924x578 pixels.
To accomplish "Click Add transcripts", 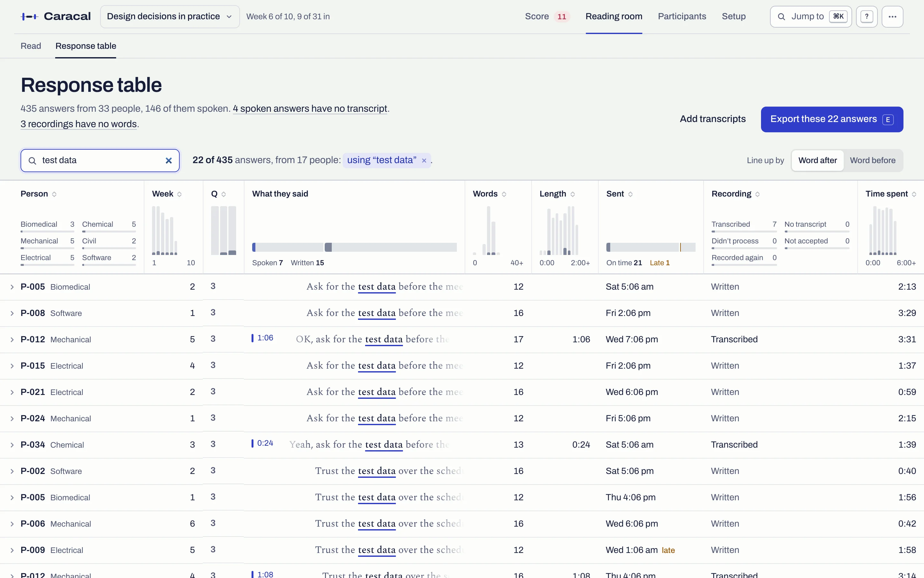I will [x=713, y=119].
